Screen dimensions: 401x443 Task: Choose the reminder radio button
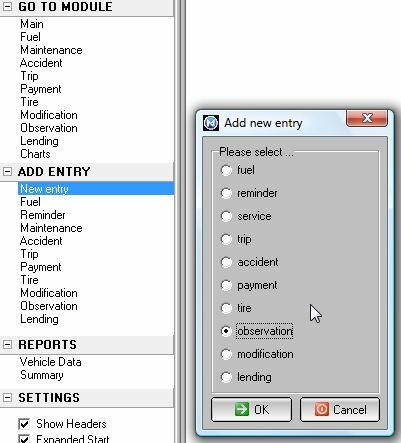click(226, 193)
